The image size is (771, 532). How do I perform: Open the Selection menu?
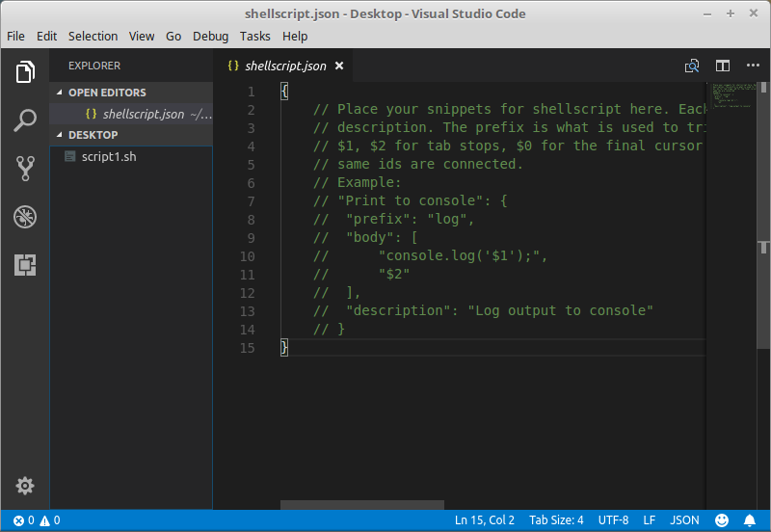93,36
